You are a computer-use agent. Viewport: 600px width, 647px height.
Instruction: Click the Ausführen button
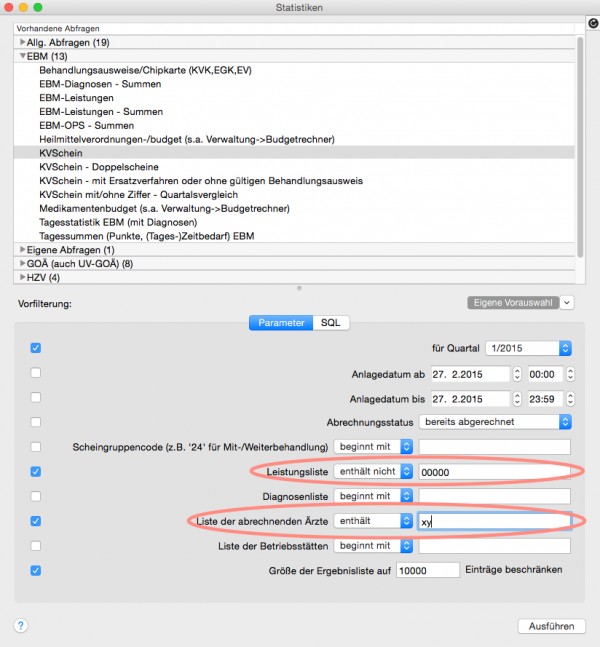(552, 626)
